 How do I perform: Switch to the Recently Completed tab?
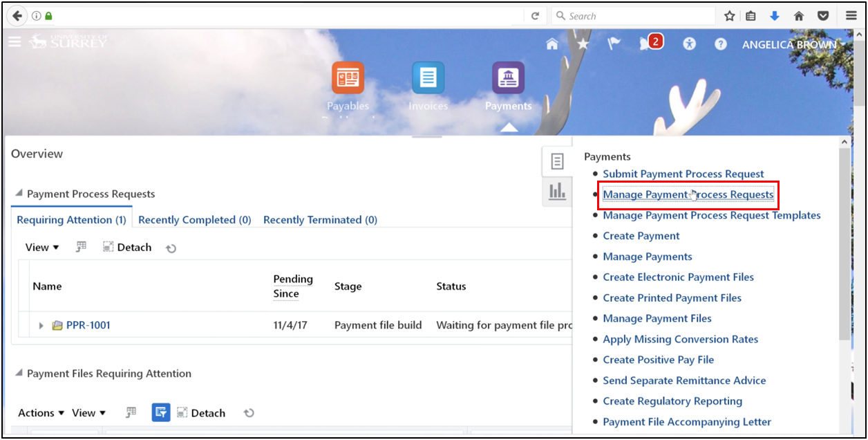194,219
